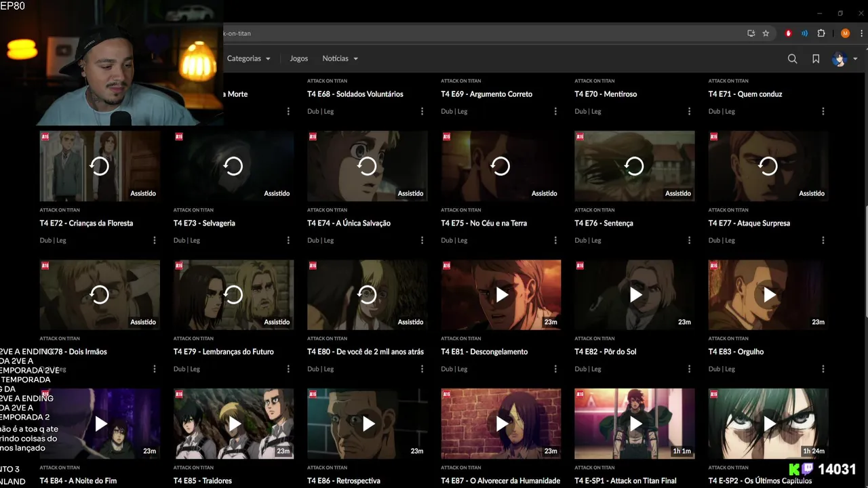The height and width of the screenshot is (488, 868).
Task: Open the orange Chrome profile icon
Action: click(x=845, y=33)
